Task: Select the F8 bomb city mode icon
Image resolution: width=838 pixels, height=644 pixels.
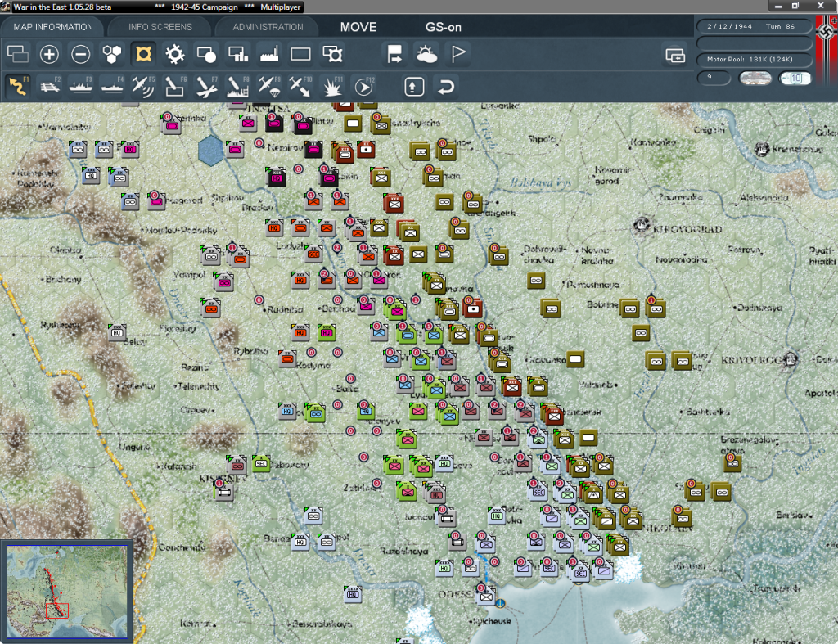Action: (237, 86)
